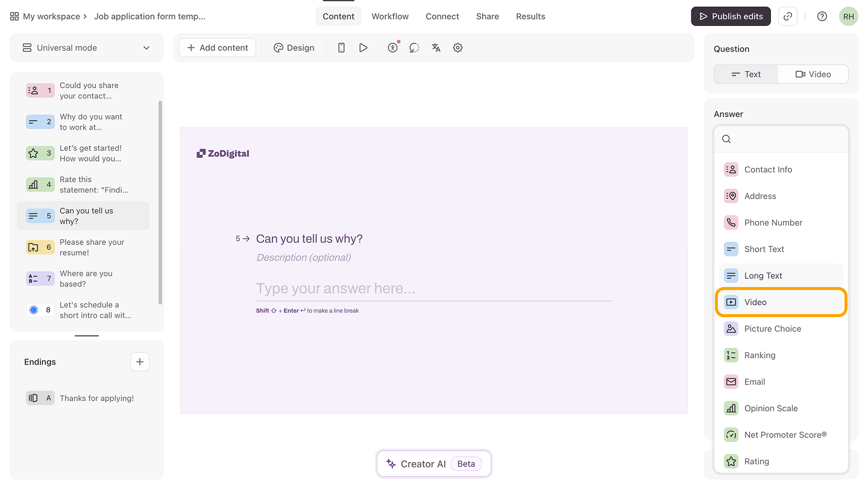View the Results tab

530,16
